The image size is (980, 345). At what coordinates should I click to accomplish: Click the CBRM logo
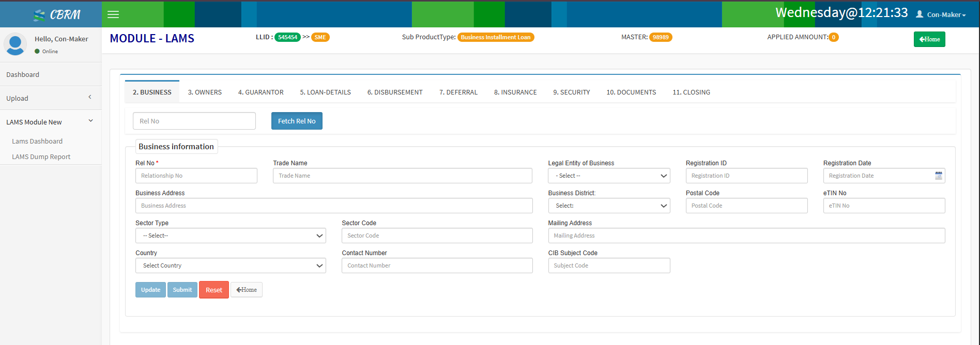pos(57,15)
